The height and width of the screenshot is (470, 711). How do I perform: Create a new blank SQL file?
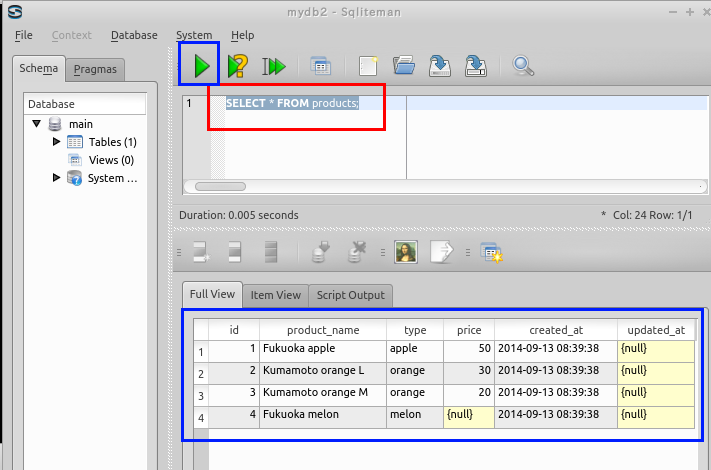(368, 66)
